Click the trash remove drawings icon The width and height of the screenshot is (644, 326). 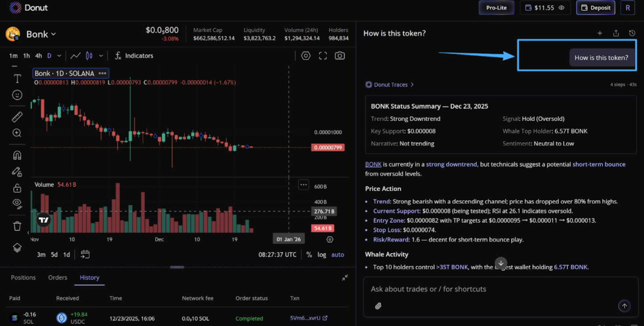17,226
